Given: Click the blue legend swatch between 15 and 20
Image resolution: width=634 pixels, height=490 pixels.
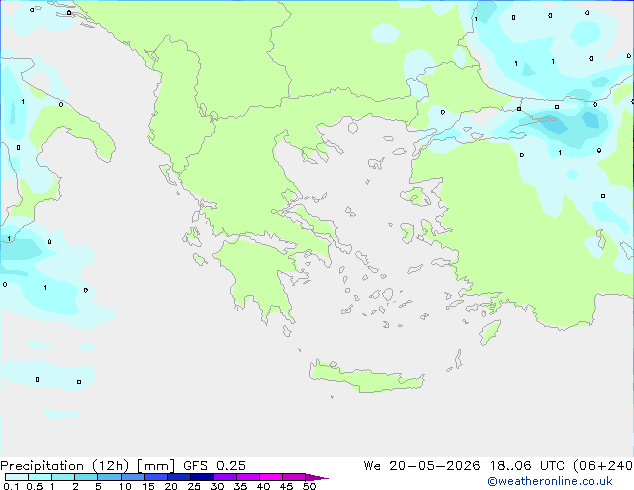Looking at the screenshot, I should click(155, 477).
